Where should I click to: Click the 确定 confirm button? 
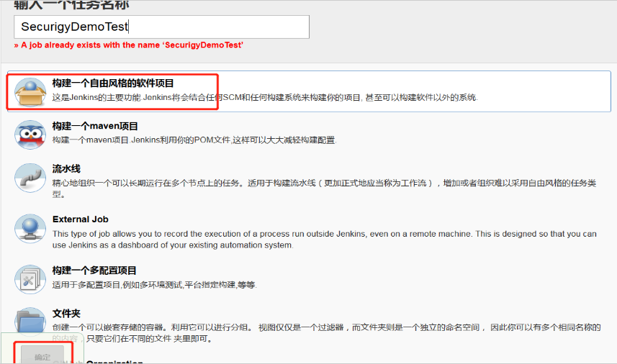42,356
